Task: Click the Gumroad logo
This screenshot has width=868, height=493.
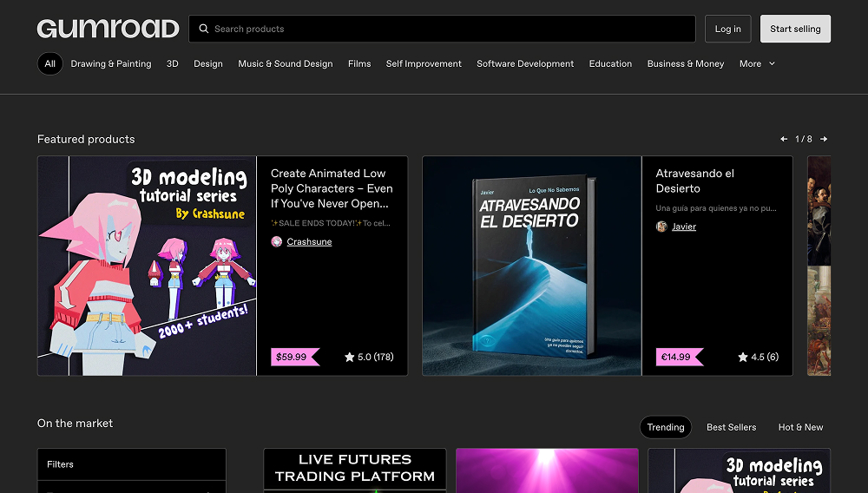Action: [x=108, y=29]
